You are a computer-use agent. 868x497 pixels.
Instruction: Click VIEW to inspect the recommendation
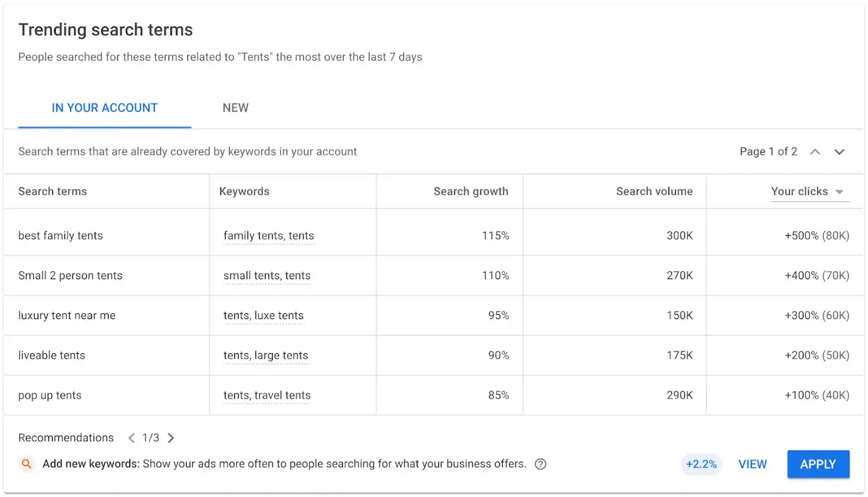coord(752,464)
